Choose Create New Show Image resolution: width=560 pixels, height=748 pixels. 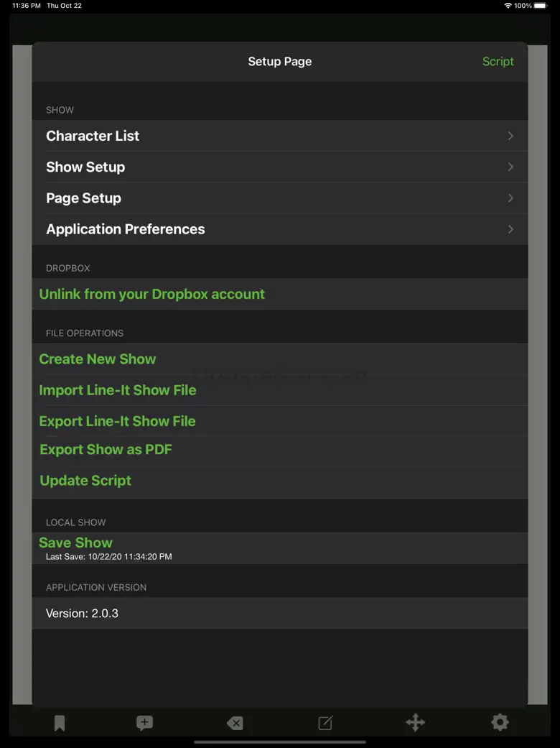pyautogui.click(x=98, y=359)
